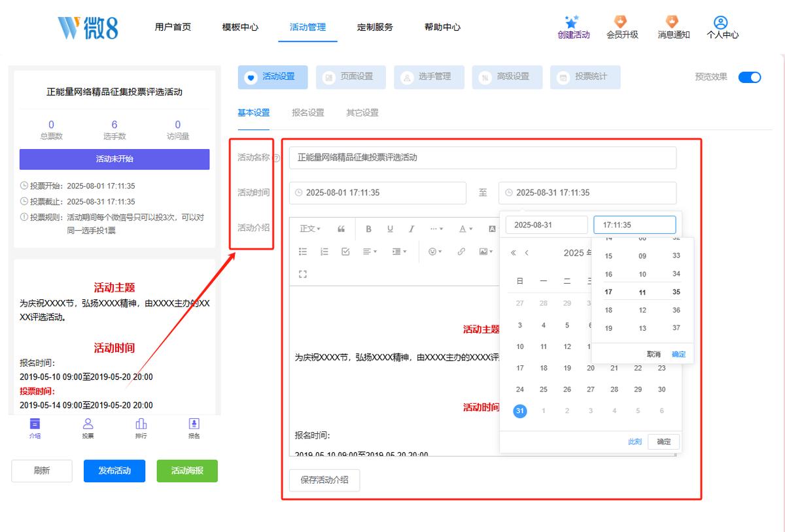Click the 发布活动 button

tap(114, 471)
